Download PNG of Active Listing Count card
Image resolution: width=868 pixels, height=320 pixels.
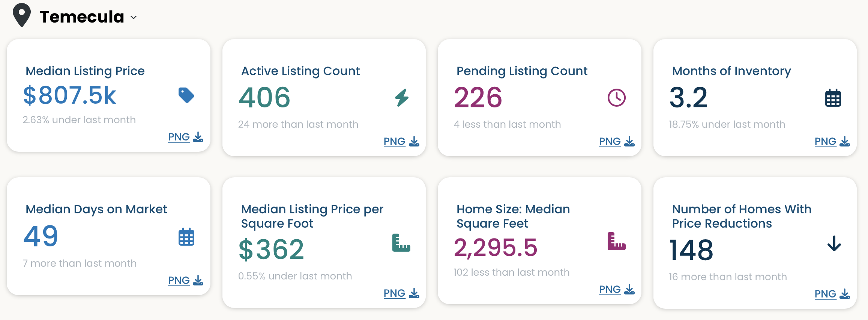click(401, 142)
